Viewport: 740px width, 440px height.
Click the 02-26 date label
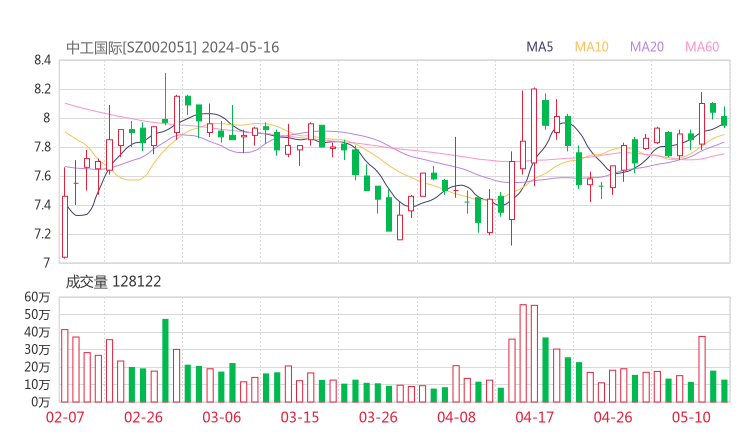point(143,417)
